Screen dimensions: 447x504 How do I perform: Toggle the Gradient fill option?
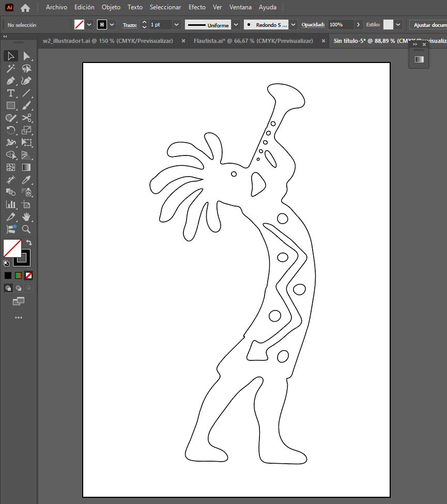pos(18,275)
